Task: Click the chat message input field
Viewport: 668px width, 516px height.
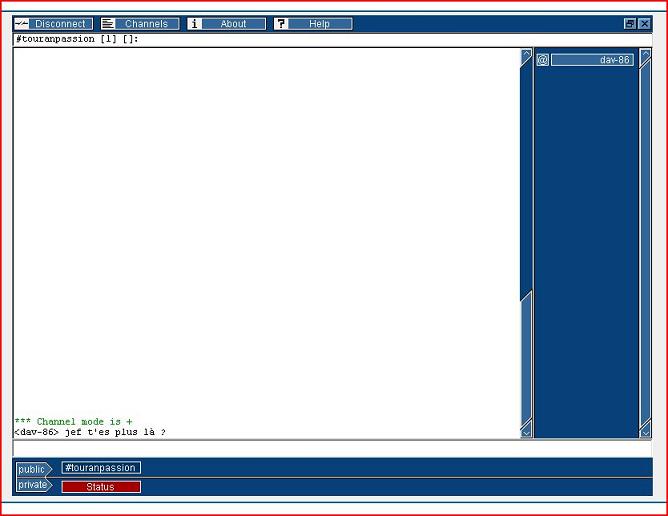Action: tap(330, 448)
